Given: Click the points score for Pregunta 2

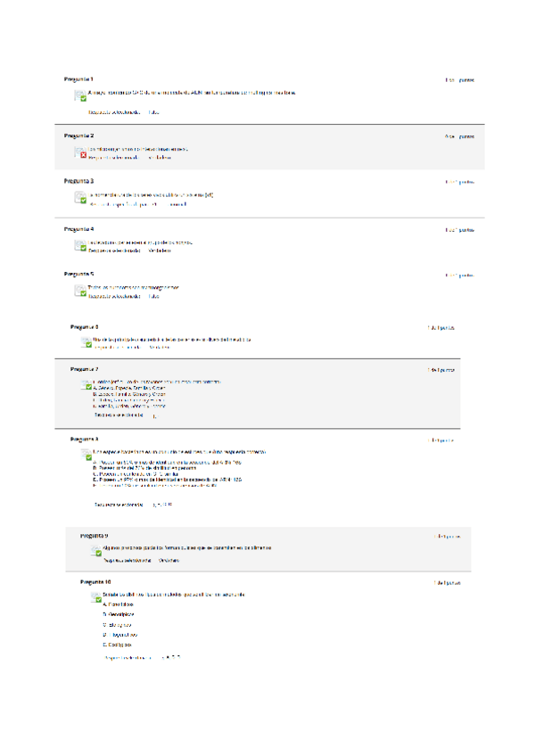Looking at the screenshot, I should tap(459, 136).
